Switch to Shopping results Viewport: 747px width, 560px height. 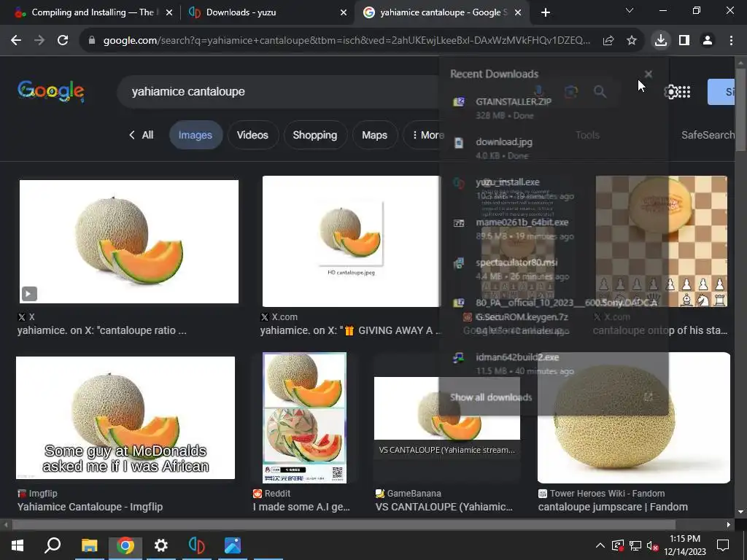point(315,135)
